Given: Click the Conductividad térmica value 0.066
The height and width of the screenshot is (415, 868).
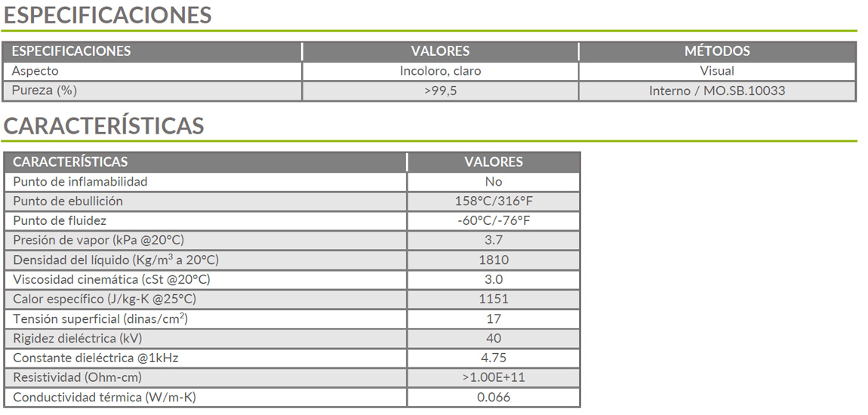Looking at the screenshot, I should click(493, 398).
